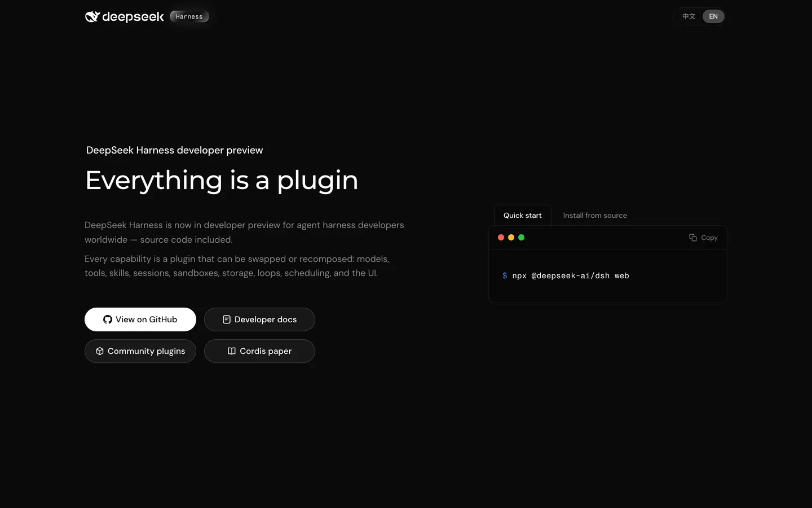Click the deepseek wordmark in header

tap(133, 17)
